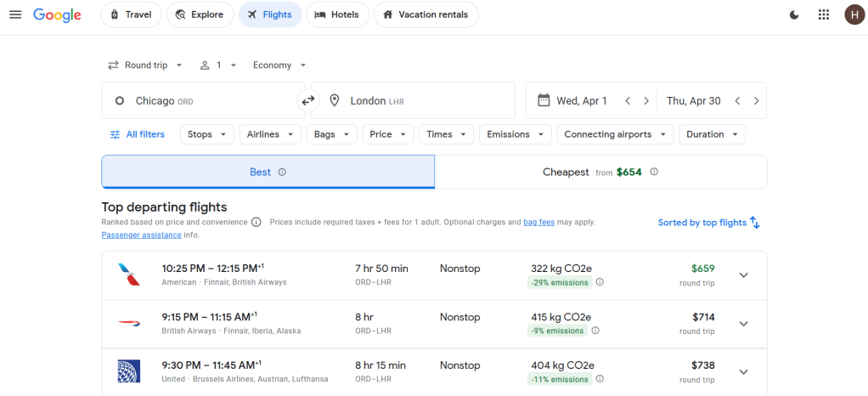View ranking info icon for top flights
Viewport: 868px width, 396px height.
coord(256,222)
